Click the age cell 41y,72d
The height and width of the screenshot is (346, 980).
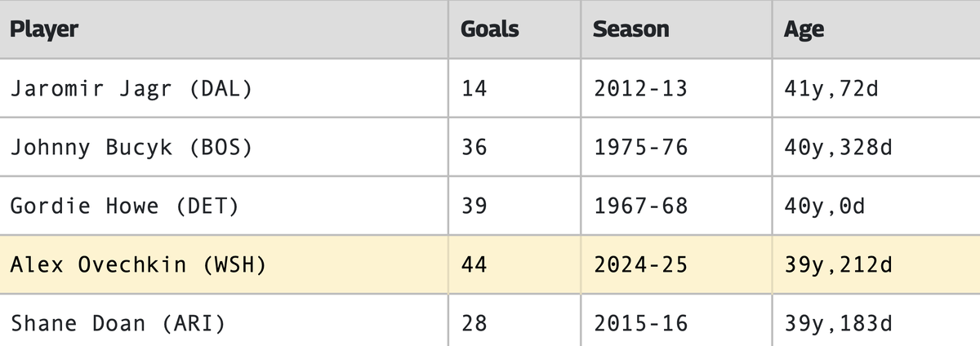[831, 88]
